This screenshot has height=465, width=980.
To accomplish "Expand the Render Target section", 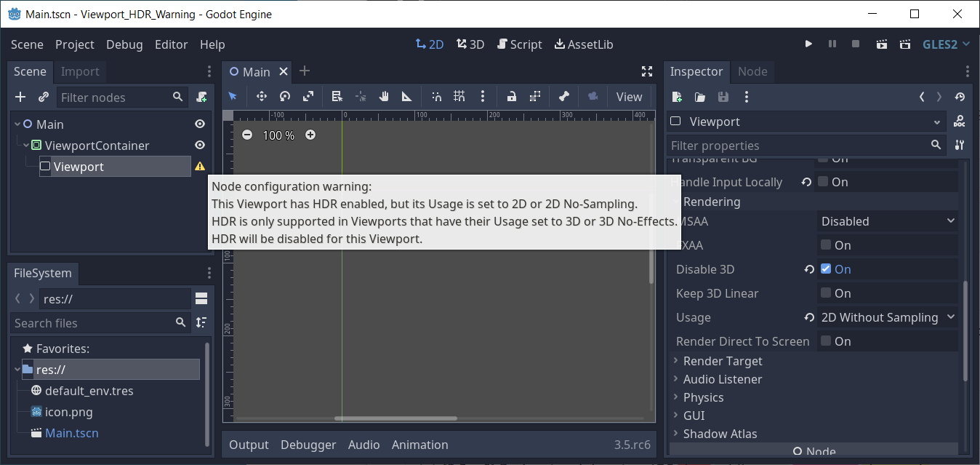I will 722,360.
